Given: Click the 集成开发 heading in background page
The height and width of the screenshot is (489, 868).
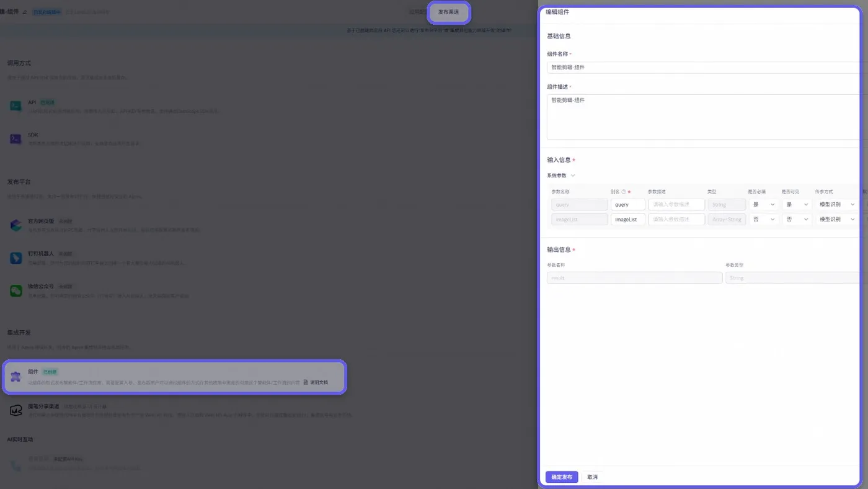Looking at the screenshot, I should tap(19, 333).
